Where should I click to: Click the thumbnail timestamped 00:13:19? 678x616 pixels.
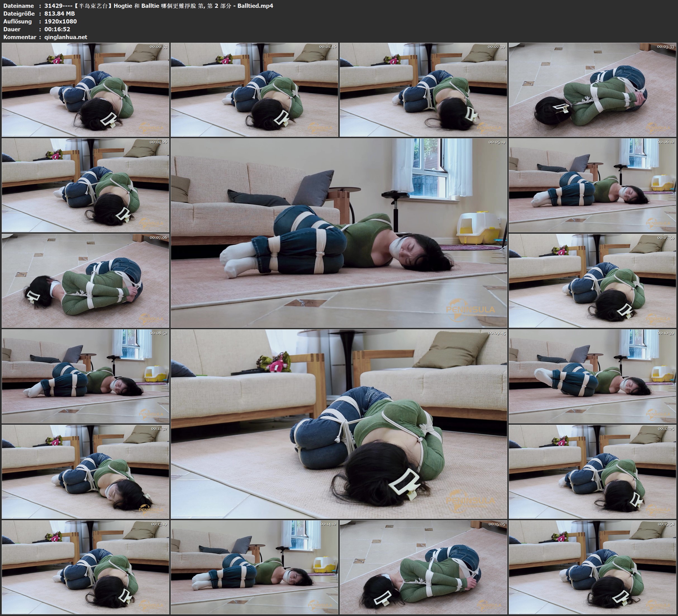[x=85, y=567]
